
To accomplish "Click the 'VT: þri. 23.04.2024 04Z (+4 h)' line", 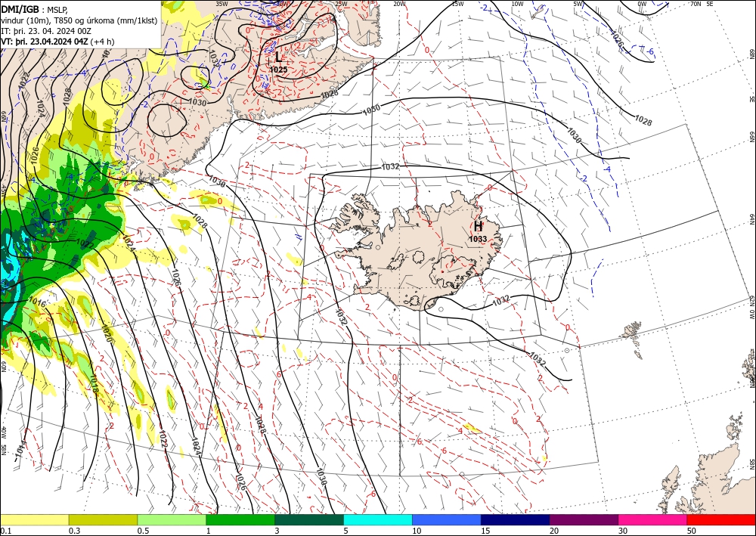I will tap(58, 42).
